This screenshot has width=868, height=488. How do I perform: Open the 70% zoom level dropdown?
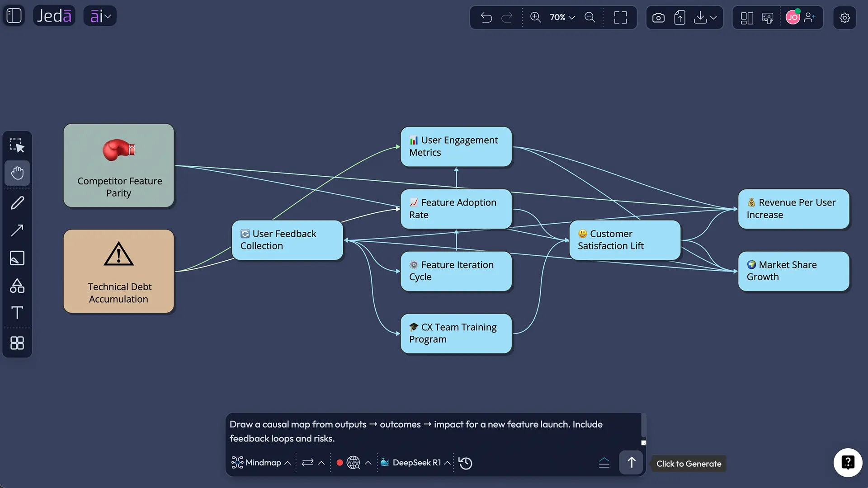click(x=562, y=17)
